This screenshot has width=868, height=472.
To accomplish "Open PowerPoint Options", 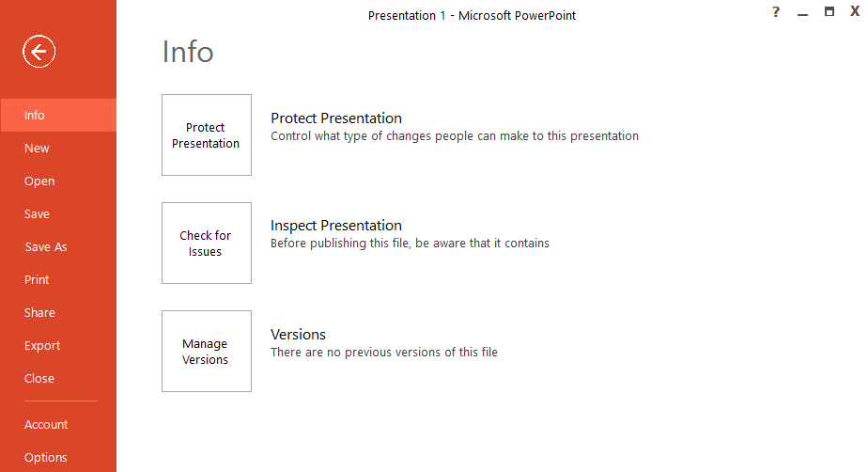I will (46, 458).
